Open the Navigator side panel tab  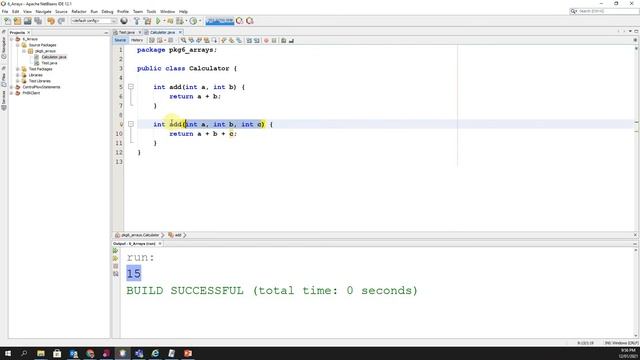coord(4,48)
